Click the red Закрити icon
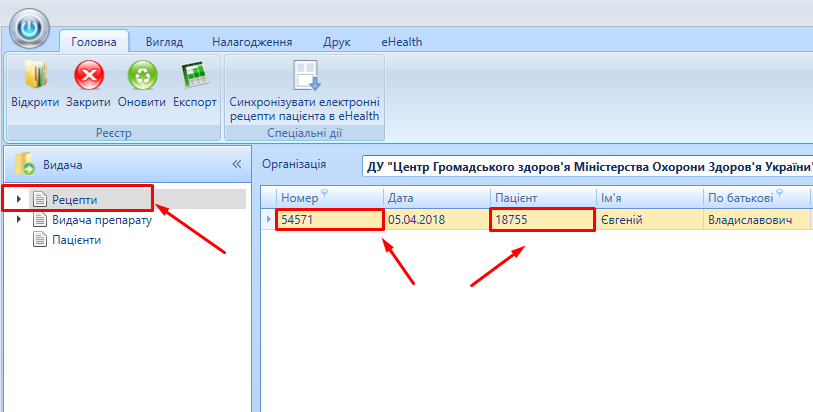 pyautogui.click(x=89, y=75)
